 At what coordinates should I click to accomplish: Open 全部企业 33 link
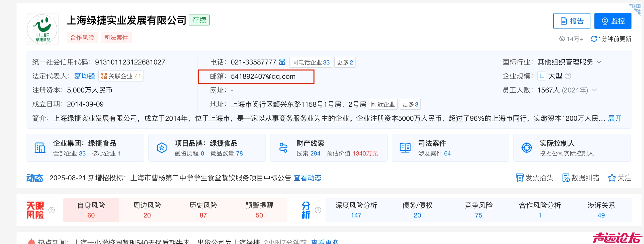point(69,153)
